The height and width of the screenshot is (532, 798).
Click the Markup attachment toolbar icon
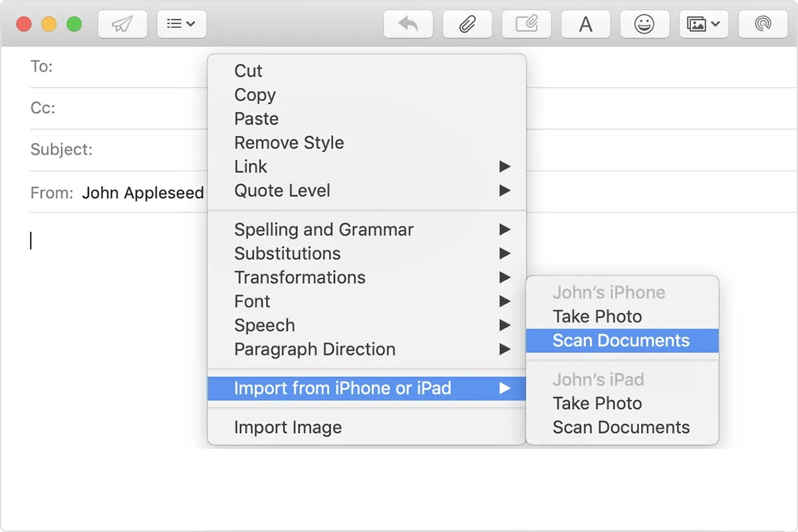(527, 25)
